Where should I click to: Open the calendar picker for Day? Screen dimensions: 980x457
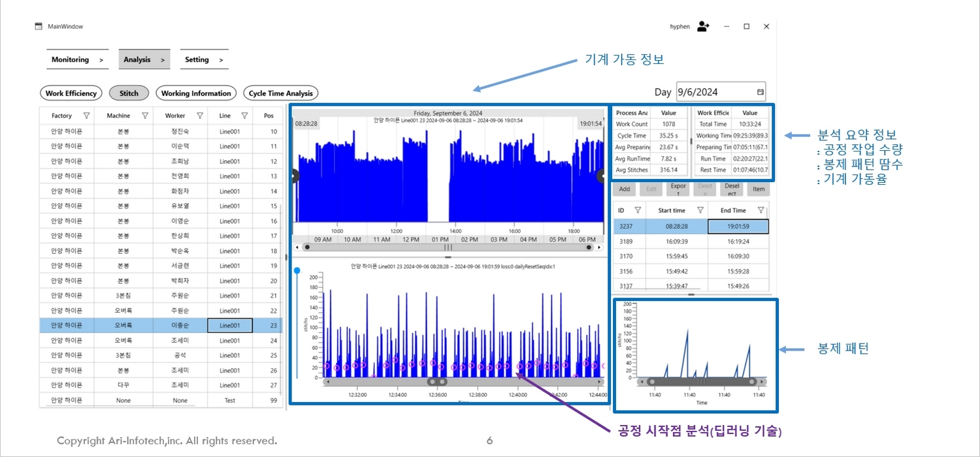tap(760, 93)
